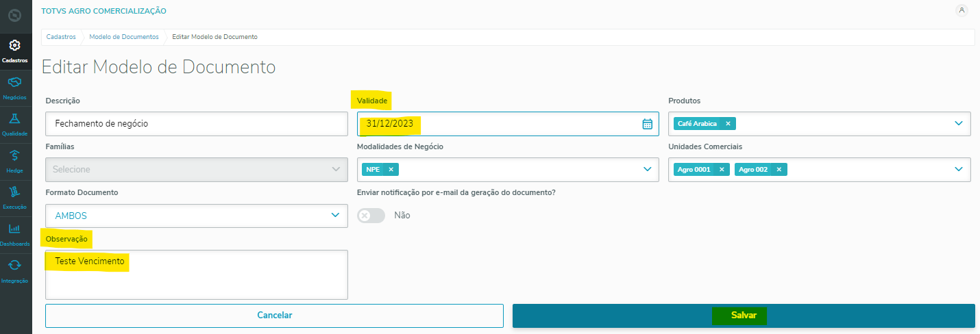Open the Dashboards sidebar section
980x334 pixels.
click(x=15, y=235)
